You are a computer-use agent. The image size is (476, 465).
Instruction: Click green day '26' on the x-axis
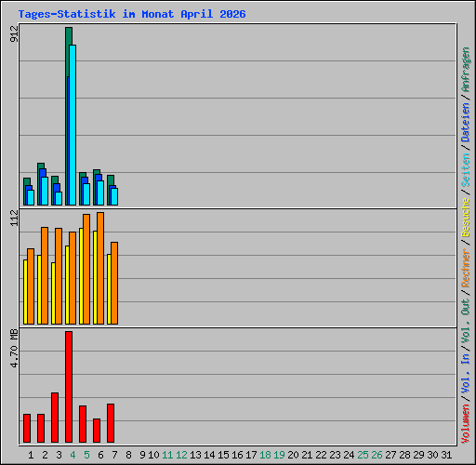pos(377,455)
